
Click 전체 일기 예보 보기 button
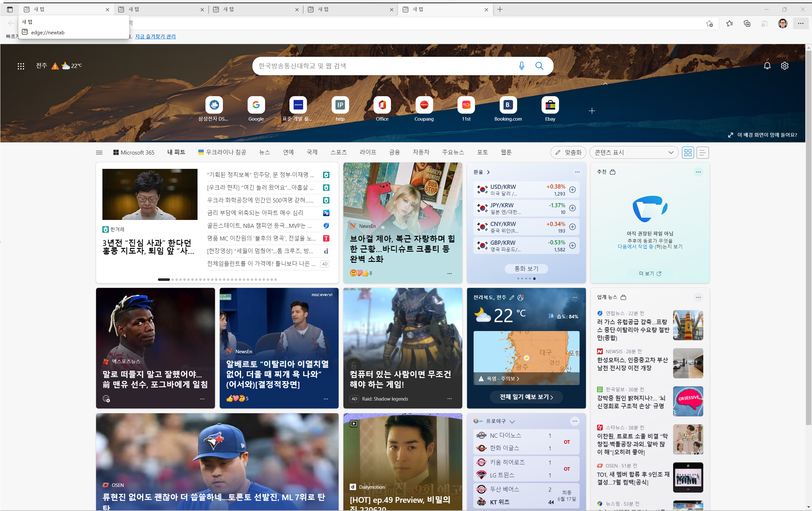coord(526,397)
